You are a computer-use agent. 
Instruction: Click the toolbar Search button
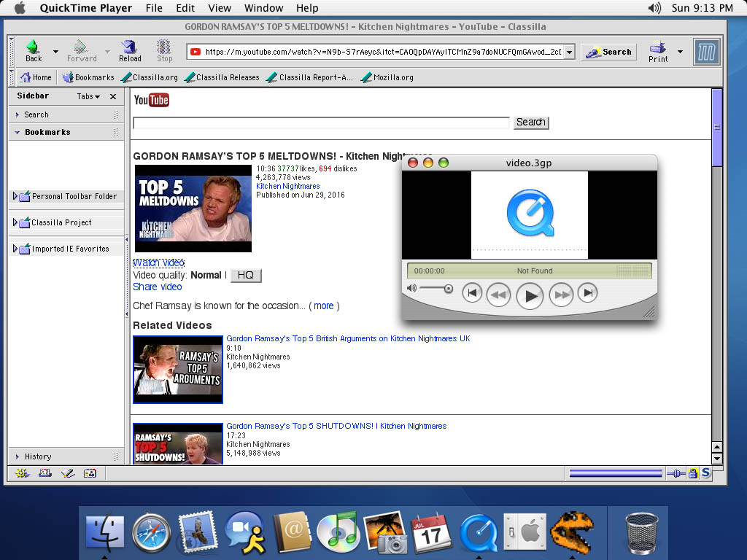click(x=609, y=52)
